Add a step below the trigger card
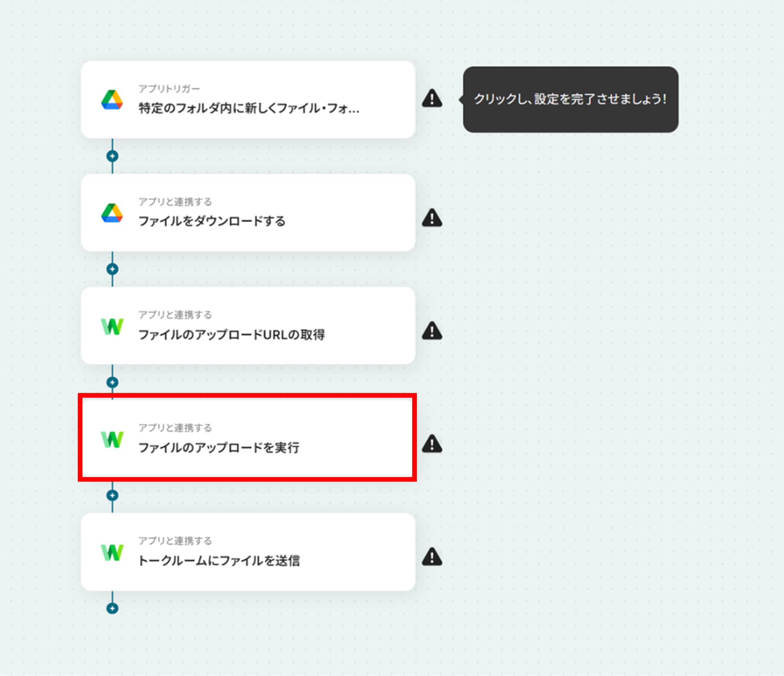This screenshot has height=676, width=784. point(112,156)
